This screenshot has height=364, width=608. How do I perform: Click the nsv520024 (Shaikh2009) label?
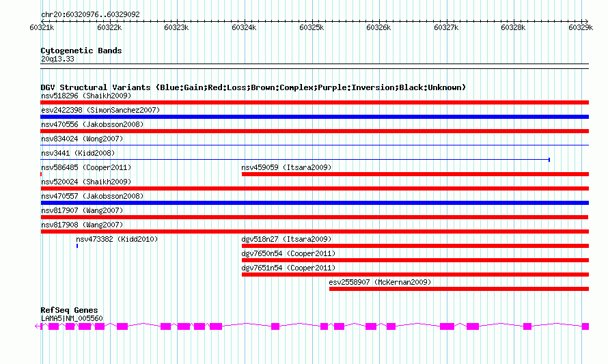86,182
